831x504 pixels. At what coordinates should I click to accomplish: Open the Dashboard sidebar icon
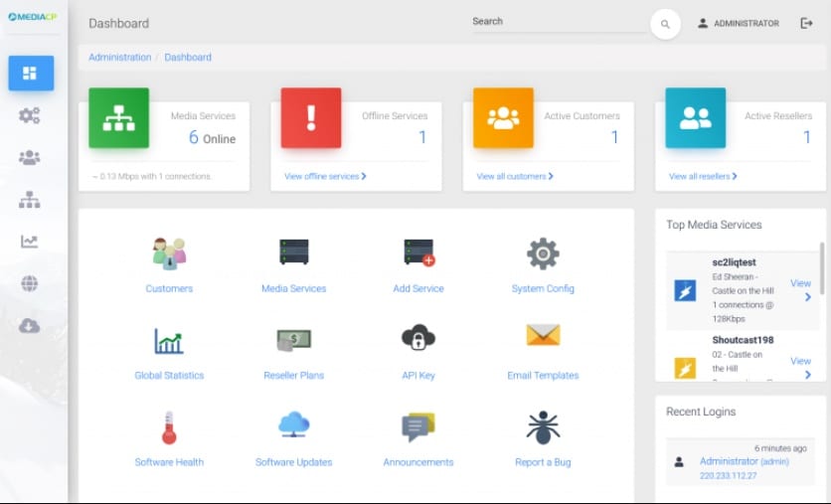(x=31, y=74)
